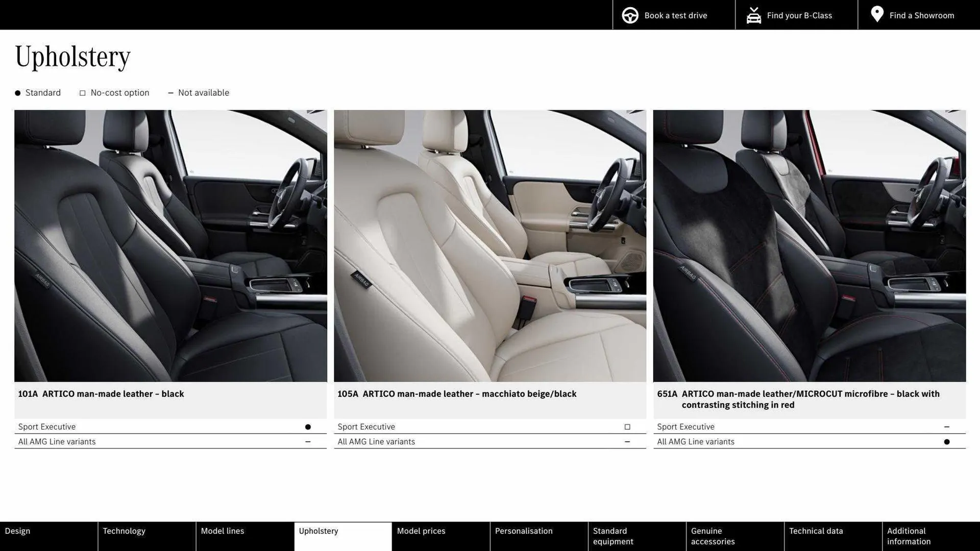Click the Standard dot beside Sport Executive 101A
Screen dimensions: 980x551
point(308,427)
